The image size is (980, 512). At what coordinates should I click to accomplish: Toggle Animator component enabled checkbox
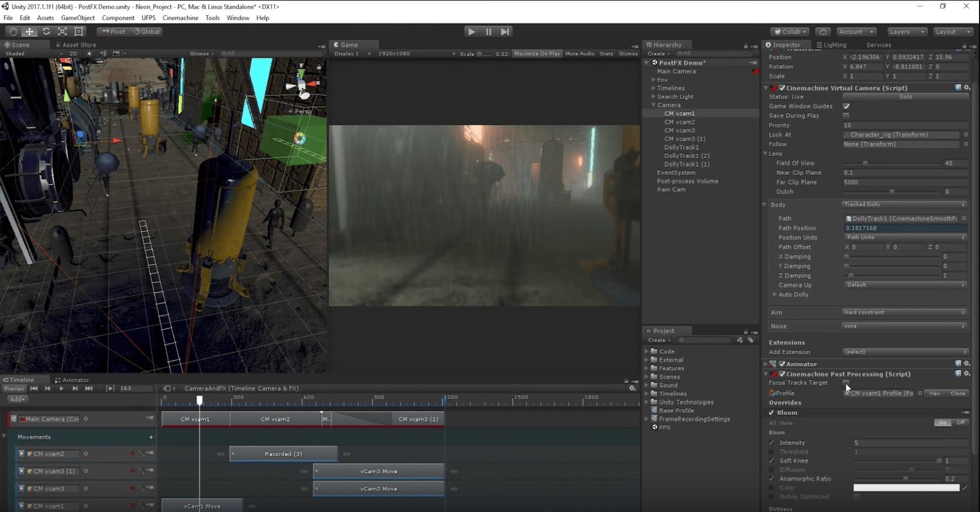782,364
